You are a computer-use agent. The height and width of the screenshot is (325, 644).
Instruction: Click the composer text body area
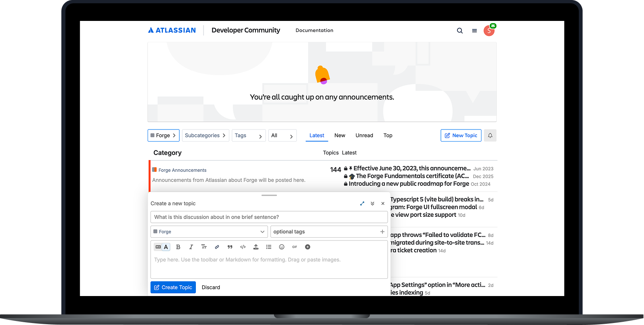269,265
